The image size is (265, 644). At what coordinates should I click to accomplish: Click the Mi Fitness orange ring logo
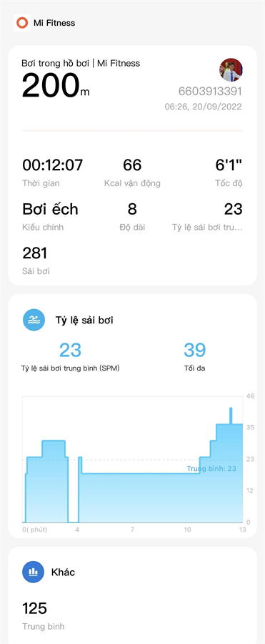(22, 23)
